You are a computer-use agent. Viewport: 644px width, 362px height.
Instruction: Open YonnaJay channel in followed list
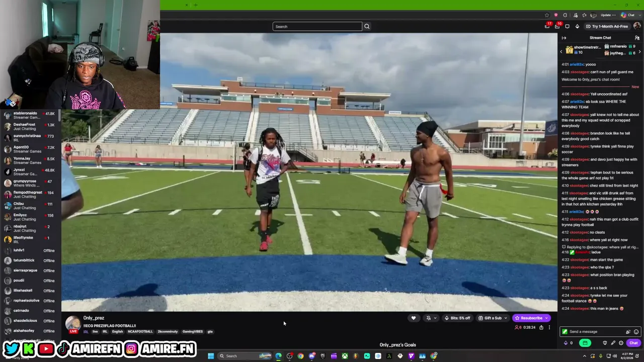(31, 160)
